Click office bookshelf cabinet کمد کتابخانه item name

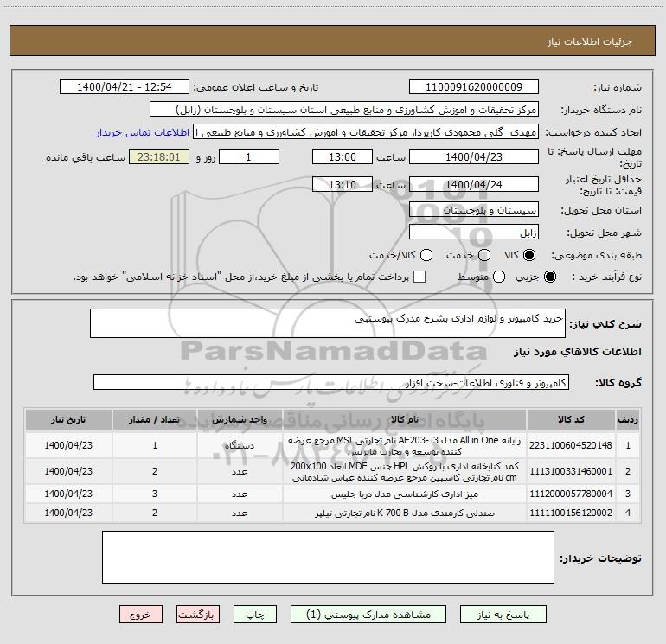(x=405, y=471)
